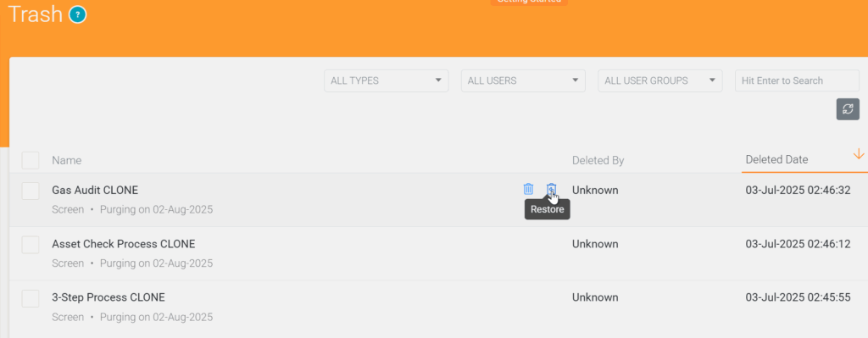The height and width of the screenshot is (338, 868).
Task: Sort by the Deleted Date column header
Action: pos(776,160)
